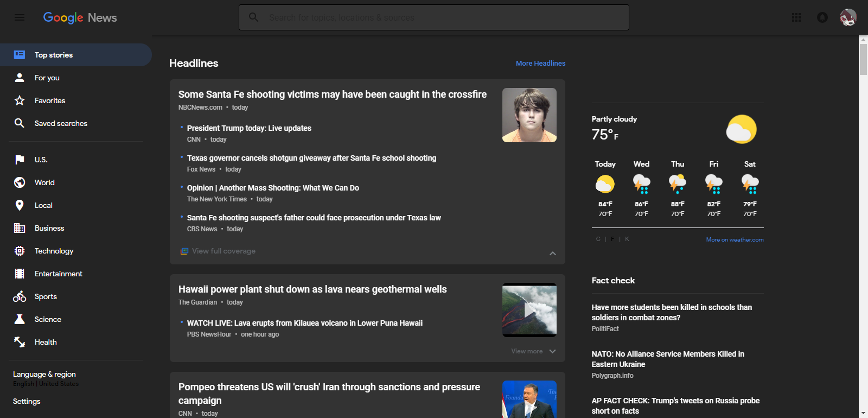The width and height of the screenshot is (868, 418).
Task: Click the search magnifier icon
Action: 253,17
